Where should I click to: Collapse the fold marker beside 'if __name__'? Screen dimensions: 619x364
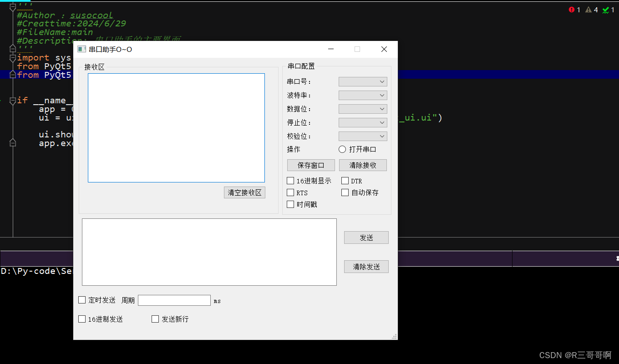tap(13, 101)
